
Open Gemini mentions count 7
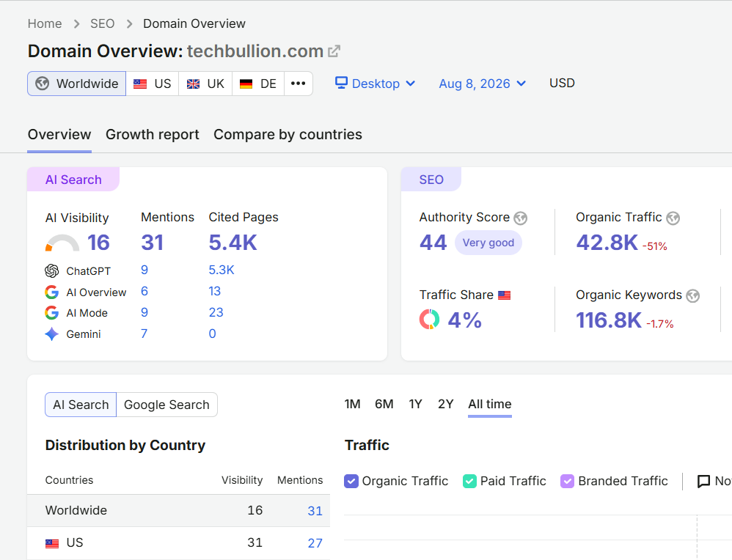144,334
